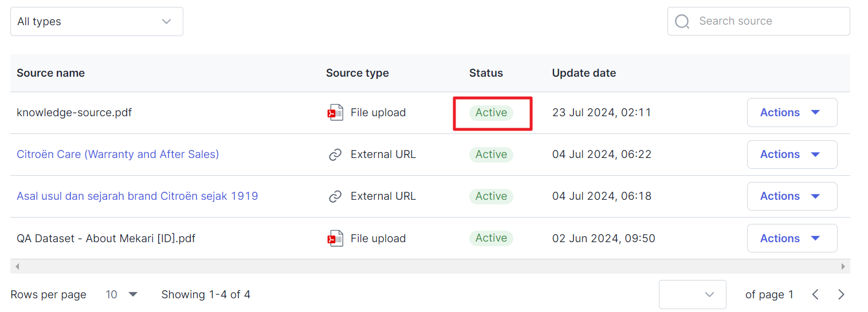Image resolution: width=868 pixels, height=312 pixels.
Task: Click the horizontal scrollbar right arrow
Action: 843,267
